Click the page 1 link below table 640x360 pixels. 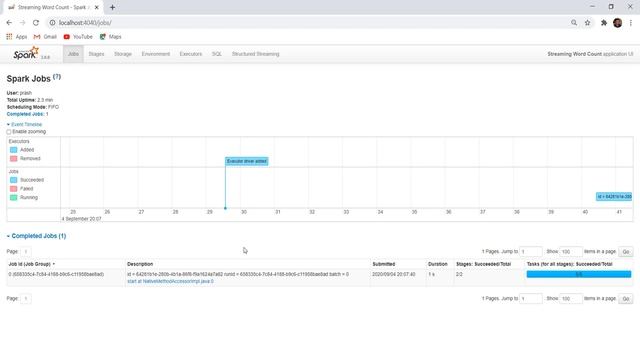(25, 299)
